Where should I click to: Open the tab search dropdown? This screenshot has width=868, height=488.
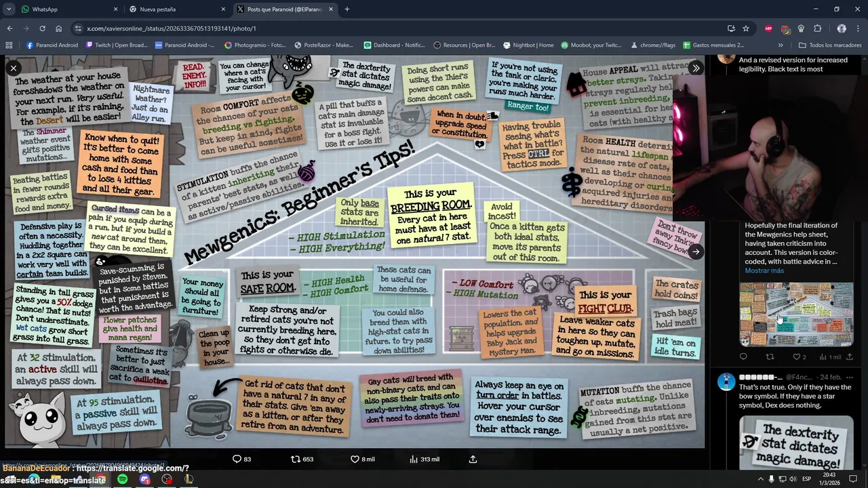9,9
